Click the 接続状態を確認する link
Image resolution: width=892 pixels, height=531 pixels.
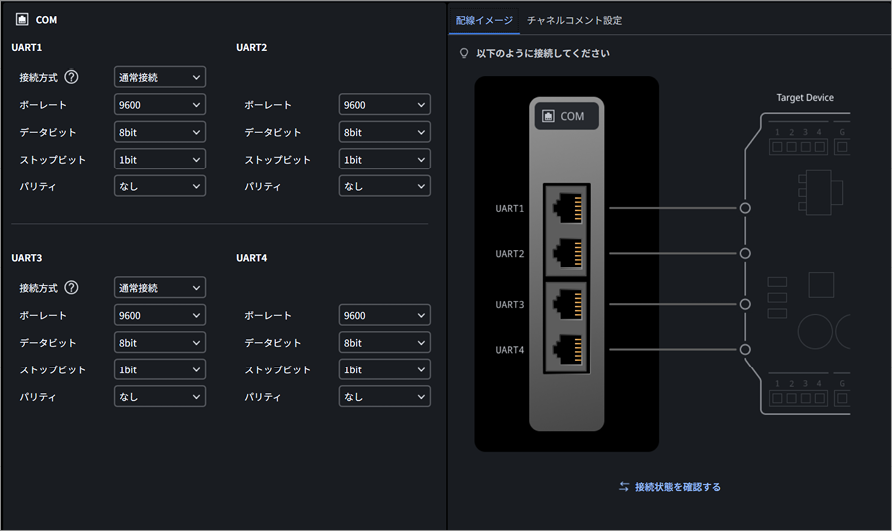(x=678, y=487)
